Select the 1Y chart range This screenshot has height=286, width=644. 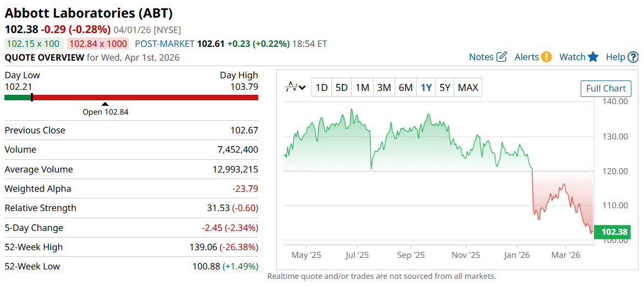pyautogui.click(x=426, y=87)
